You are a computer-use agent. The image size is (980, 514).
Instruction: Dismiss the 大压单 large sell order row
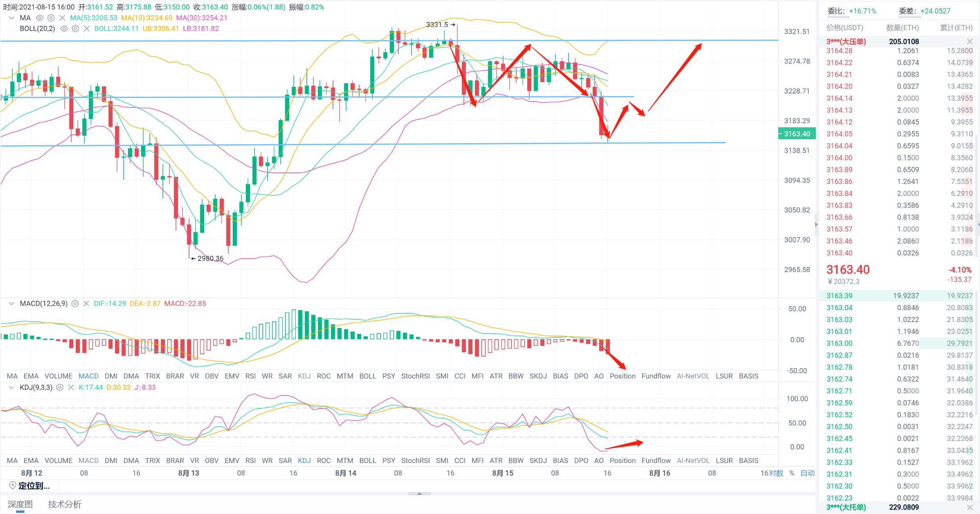[970, 42]
